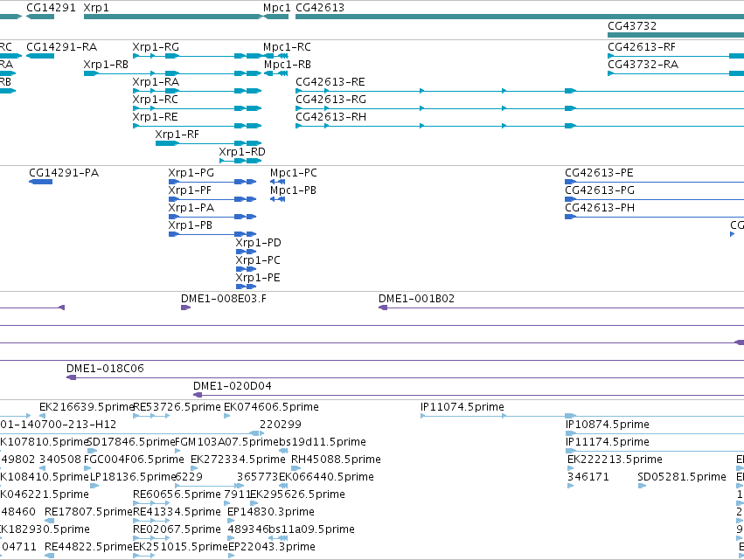744x560 pixels.
Task: Select the CG42613-RG transcript label
Action: click(x=330, y=100)
